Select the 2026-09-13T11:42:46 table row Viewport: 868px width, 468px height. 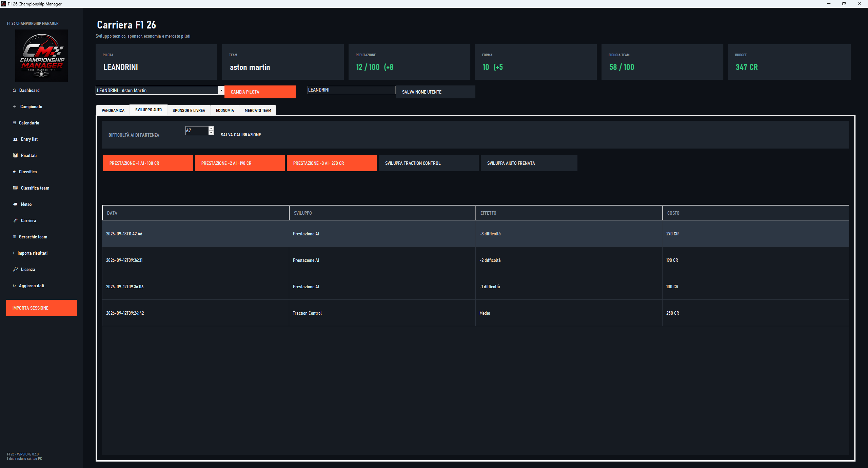tap(475, 234)
